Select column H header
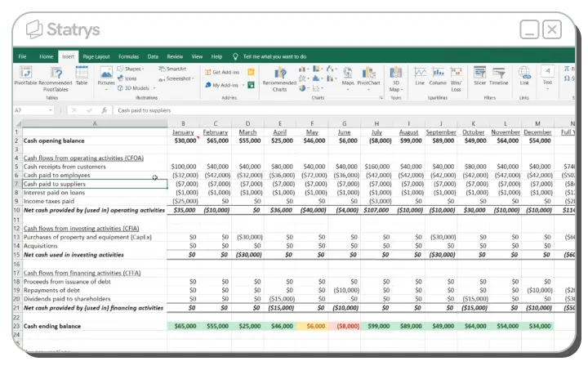This screenshot has height=370, width=588. (x=376, y=123)
